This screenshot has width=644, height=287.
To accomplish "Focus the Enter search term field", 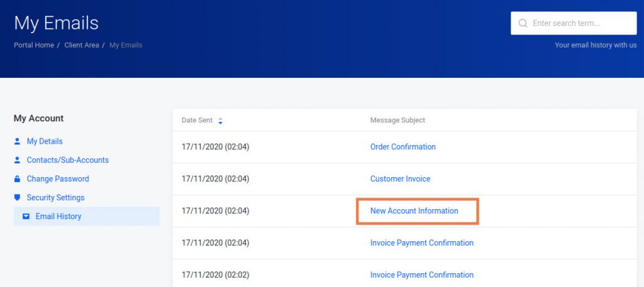I will 574,23.
